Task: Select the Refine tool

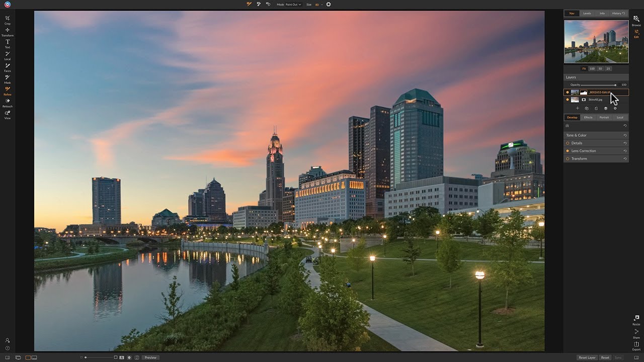Action: [7, 90]
